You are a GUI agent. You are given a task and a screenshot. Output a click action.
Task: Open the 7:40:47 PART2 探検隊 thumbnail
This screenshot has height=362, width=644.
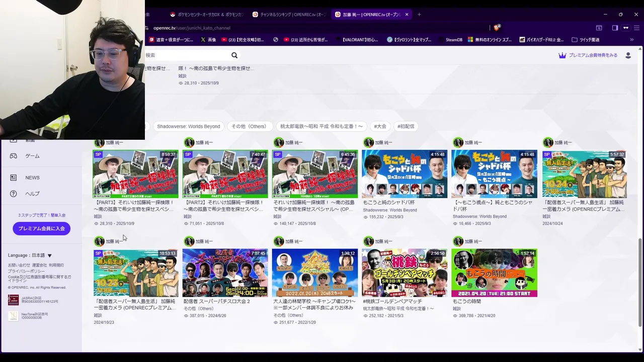(x=225, y=174)
